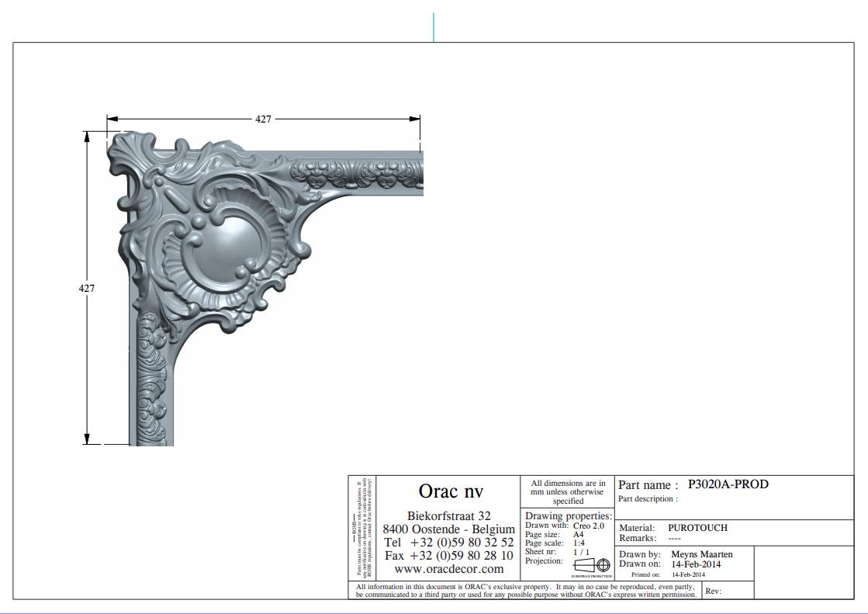Click the 'Remarks:' label
Screen dimensions: 868x614
pos(638,538)
